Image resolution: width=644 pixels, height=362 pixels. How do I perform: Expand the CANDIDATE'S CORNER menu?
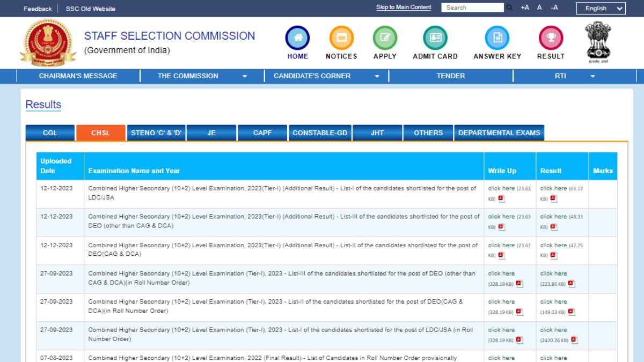tap(313, 76)
